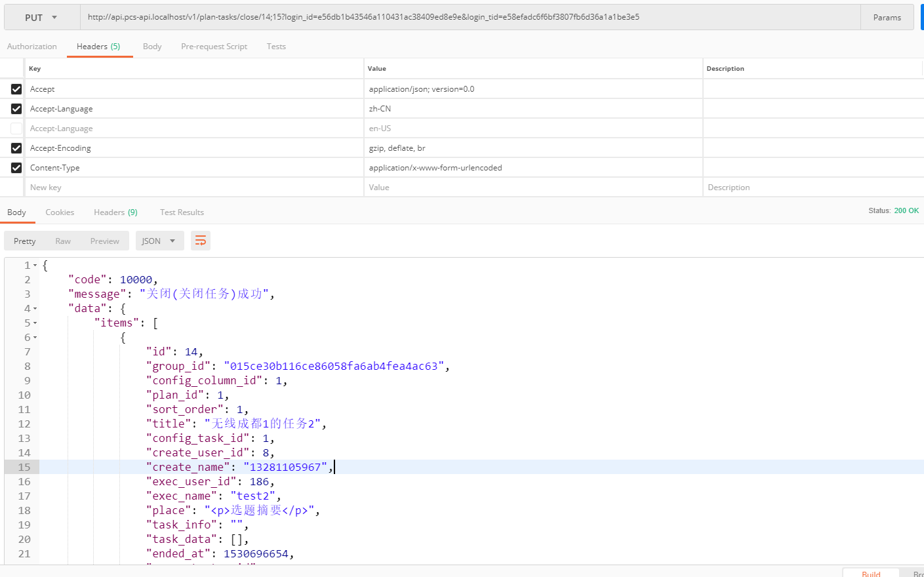View response Headers (9) tab
This screenshot has height=577, width=924.
click(115, 212)
